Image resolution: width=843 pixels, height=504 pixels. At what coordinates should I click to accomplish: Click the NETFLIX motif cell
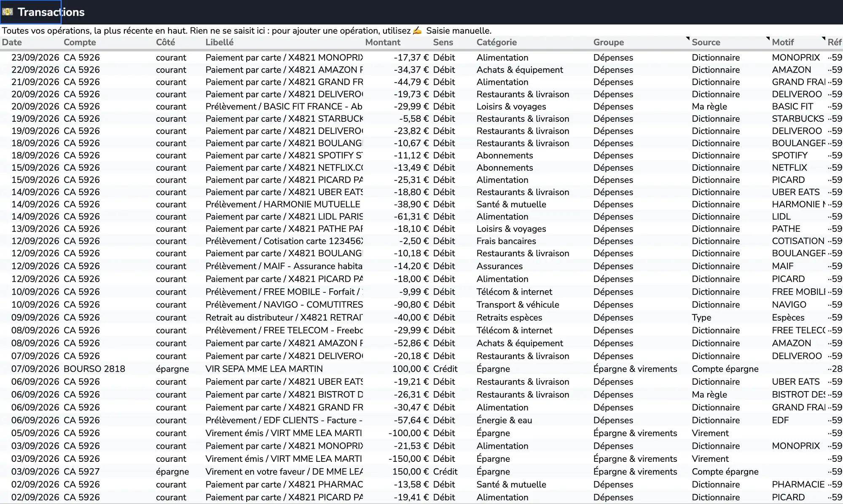point(789,168)
